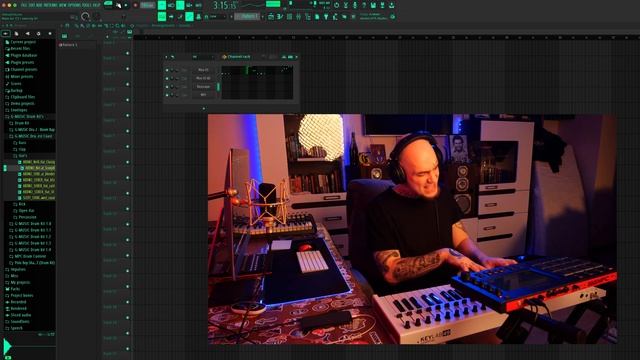Click the stop playback button
640x360 pixels.
tap(126, 5)
